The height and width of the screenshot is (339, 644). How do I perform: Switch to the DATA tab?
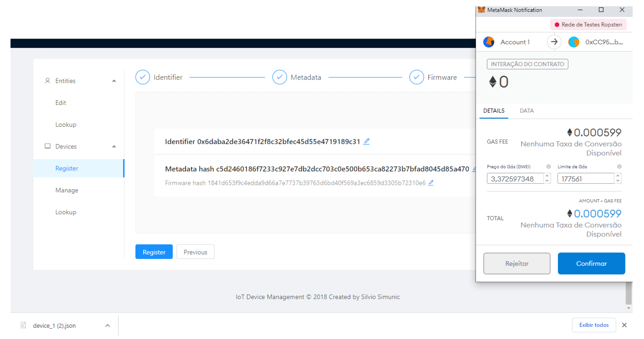click(x=527, y=111)
